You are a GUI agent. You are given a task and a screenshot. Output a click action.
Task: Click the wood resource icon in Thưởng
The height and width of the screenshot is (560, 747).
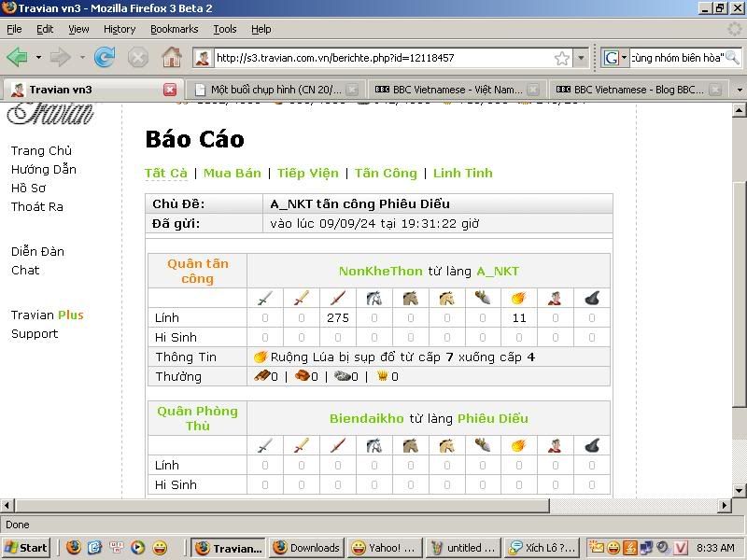pos(262,376)
